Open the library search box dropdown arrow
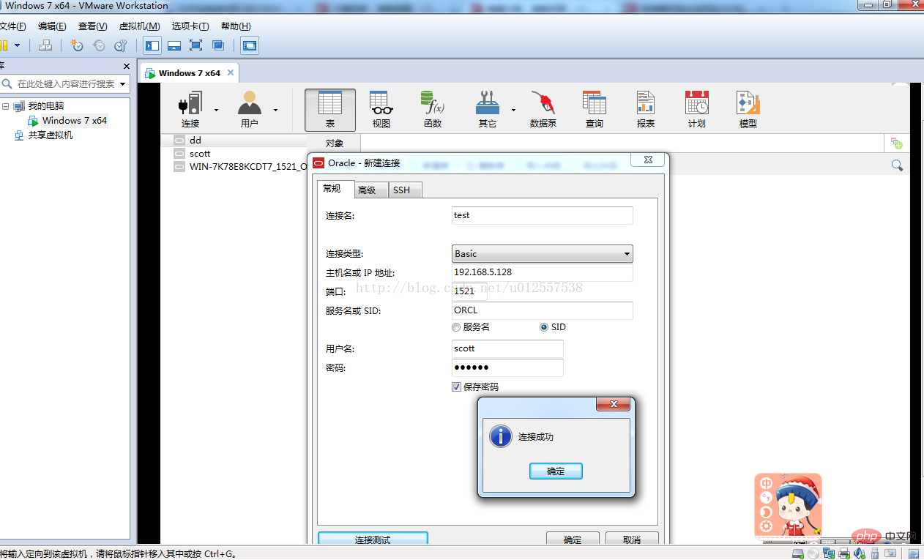Viewport: 924px width, 560px height. 122,84
